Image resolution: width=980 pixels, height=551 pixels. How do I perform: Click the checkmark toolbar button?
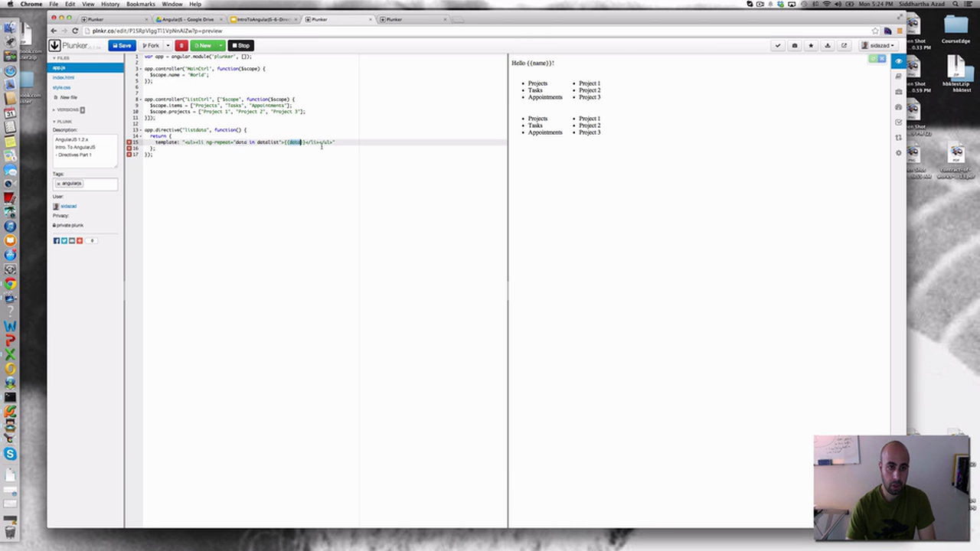[778, 45]
